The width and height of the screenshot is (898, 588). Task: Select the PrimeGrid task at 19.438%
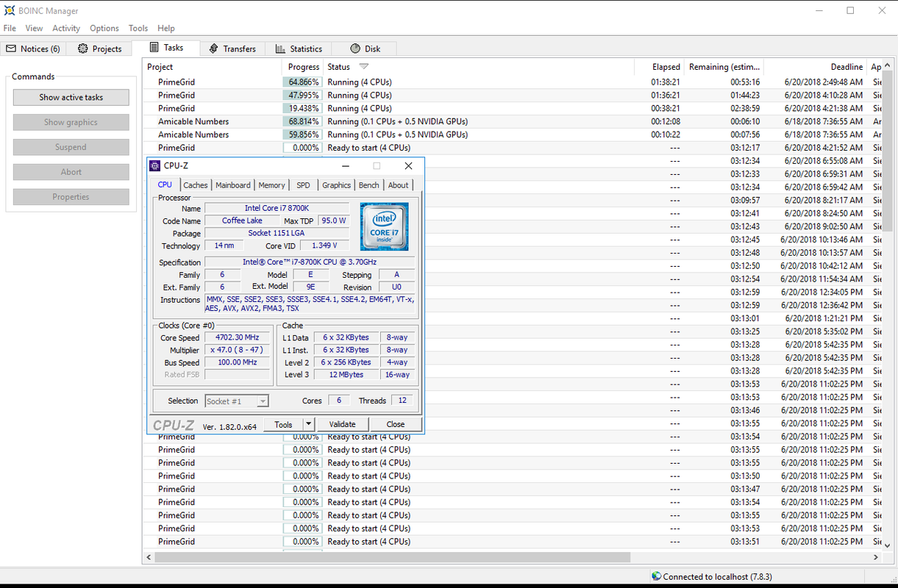click(x=512, y=108)
